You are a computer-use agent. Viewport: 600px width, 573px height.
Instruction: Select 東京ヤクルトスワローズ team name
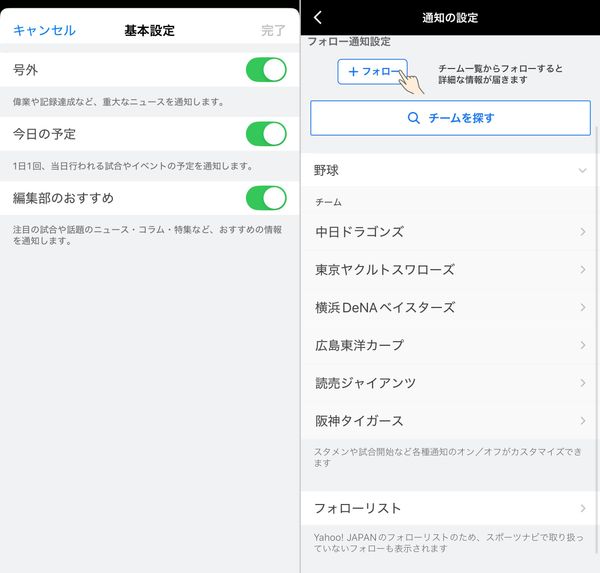[385, 269]
